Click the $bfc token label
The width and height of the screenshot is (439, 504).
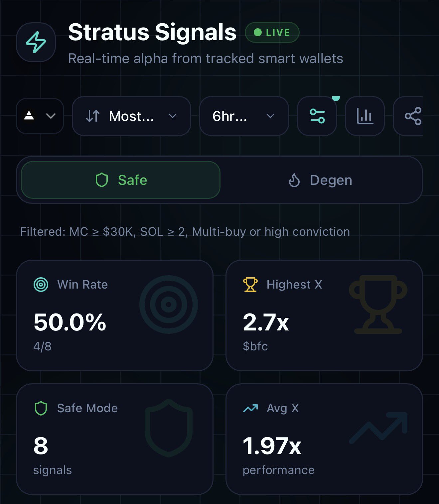pyautogui.click(x=255, y=346)
